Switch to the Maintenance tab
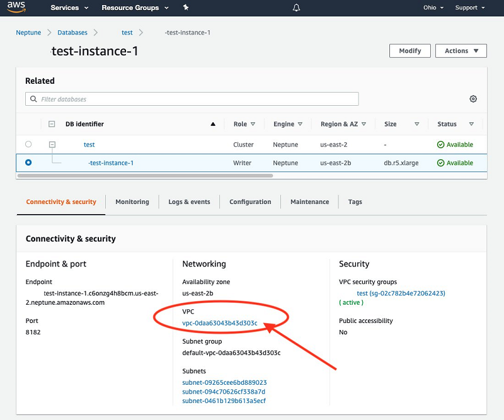 [309, 201]
